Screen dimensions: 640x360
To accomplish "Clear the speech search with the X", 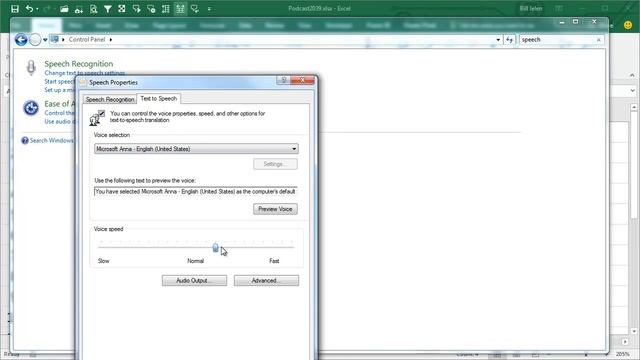I will tap(598, 40).
